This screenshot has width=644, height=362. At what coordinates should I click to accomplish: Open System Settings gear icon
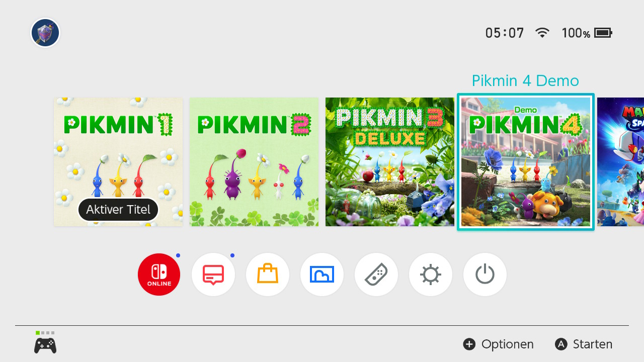(431, 275)
